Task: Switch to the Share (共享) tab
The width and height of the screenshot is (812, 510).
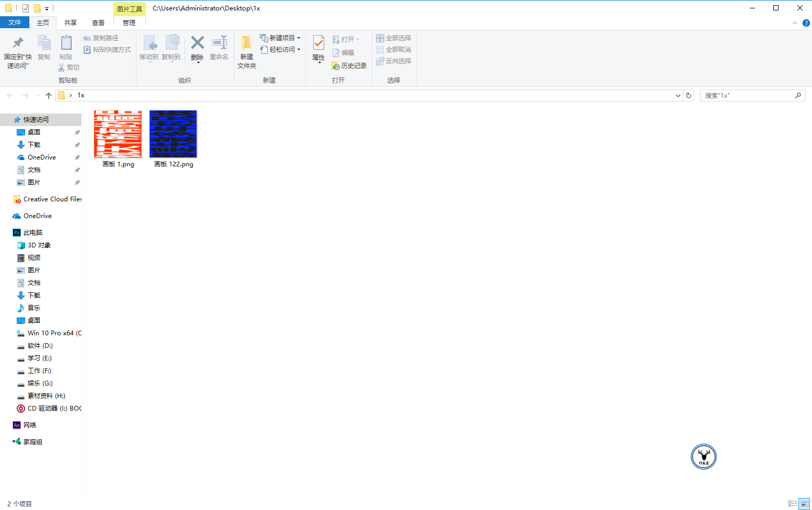Action: pos(71,23)
